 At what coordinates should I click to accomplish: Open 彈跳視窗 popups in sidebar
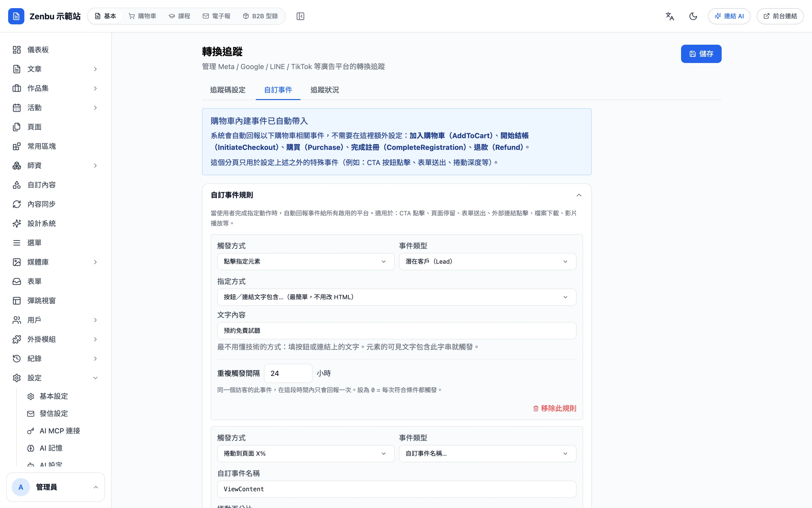[56, 301]
